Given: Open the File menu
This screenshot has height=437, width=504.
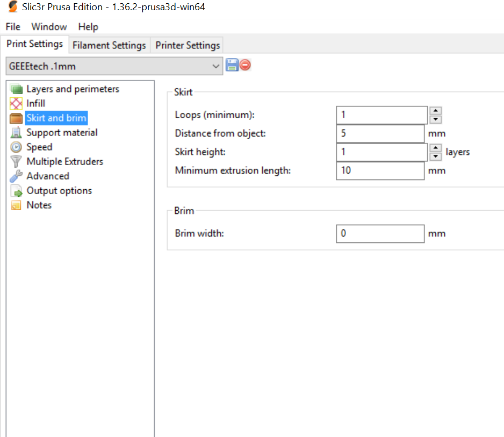Looking at the screenshot, I should click(x=13, y=27).
